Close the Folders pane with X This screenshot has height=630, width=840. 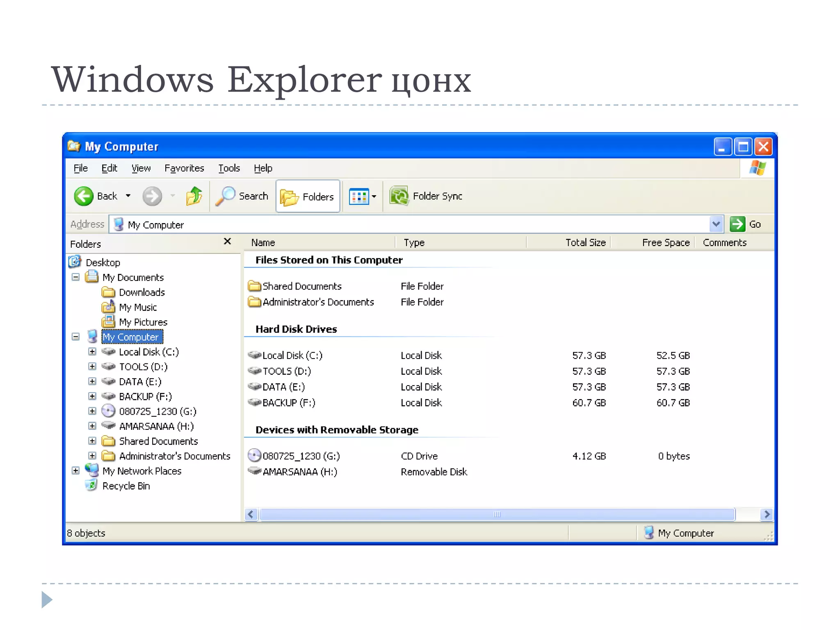[x=227, y=242]
